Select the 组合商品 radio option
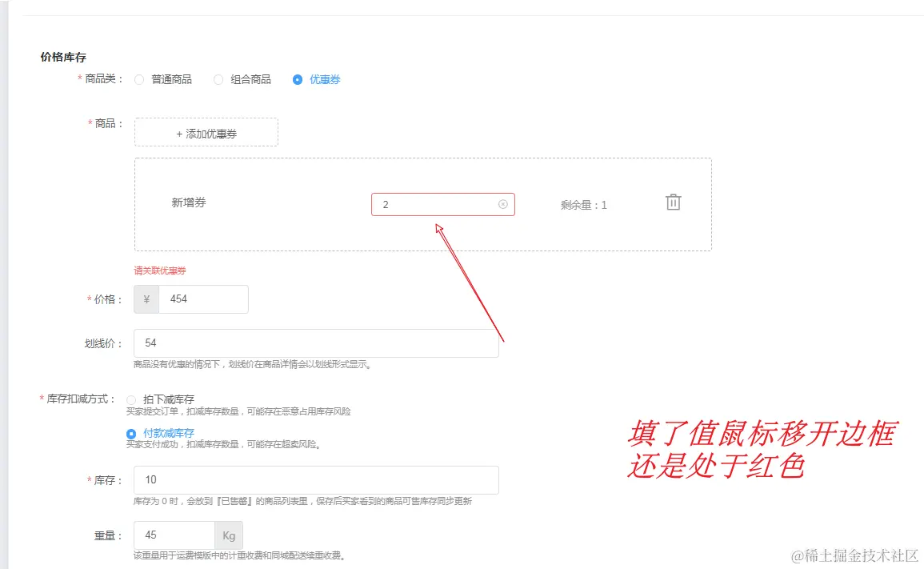 218,79
